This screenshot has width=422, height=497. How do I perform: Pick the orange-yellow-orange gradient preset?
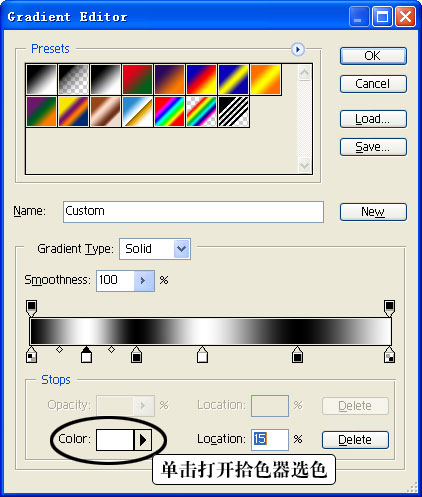265,79
